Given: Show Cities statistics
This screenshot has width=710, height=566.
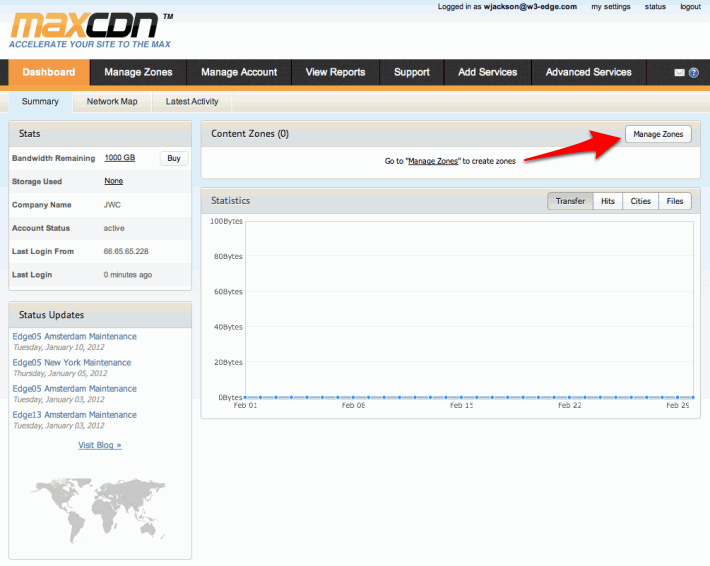Looking at the screenshot, I should click(x=640, y=201).
